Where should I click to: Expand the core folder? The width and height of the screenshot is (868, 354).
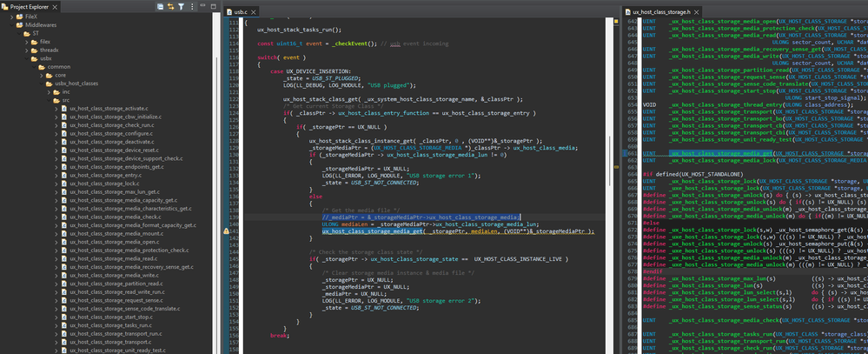point(41,75)
